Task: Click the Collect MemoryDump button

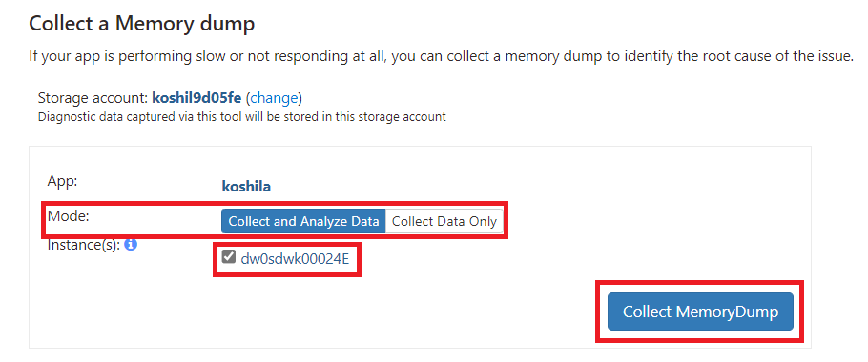Action: [700, 312]
